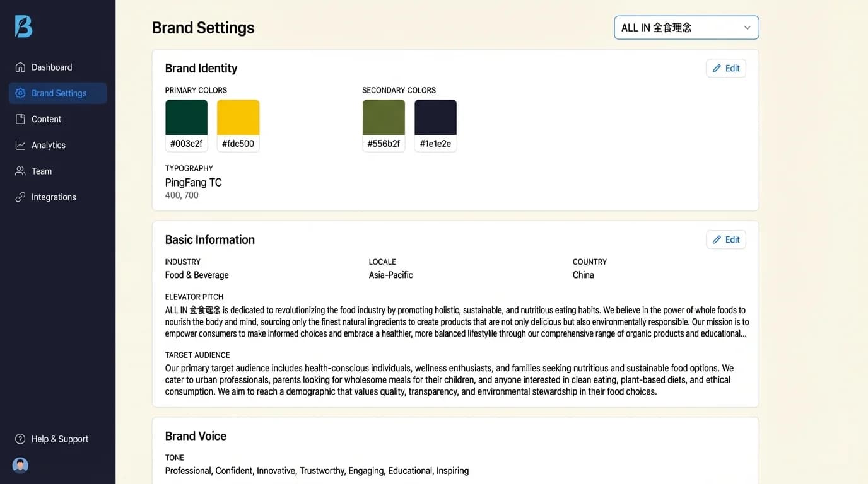Click the Team people icon in sidebar
This screenshot has width=868, height=484.
point(21,171)
